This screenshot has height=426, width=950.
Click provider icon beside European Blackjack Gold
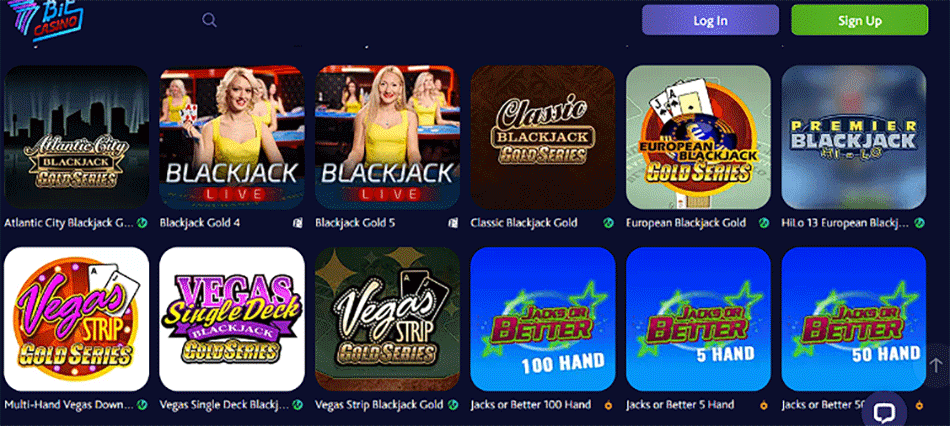pyautogui.click(x=764, y=223)
